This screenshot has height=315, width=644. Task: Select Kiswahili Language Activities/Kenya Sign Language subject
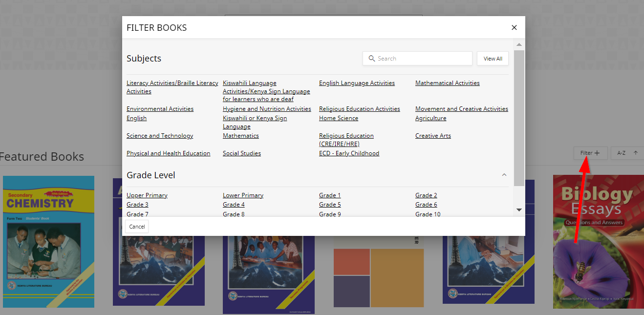[266, 91]
